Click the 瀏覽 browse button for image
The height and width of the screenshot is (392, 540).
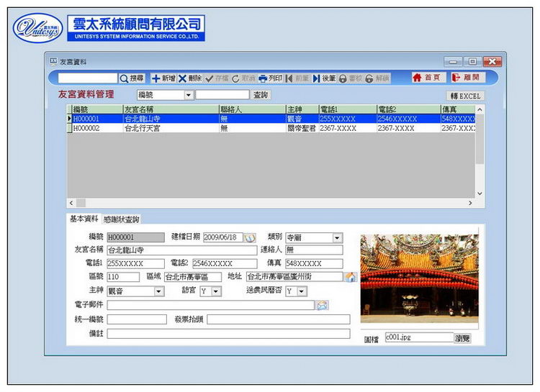pyautogui.click(x=462, y=337)
